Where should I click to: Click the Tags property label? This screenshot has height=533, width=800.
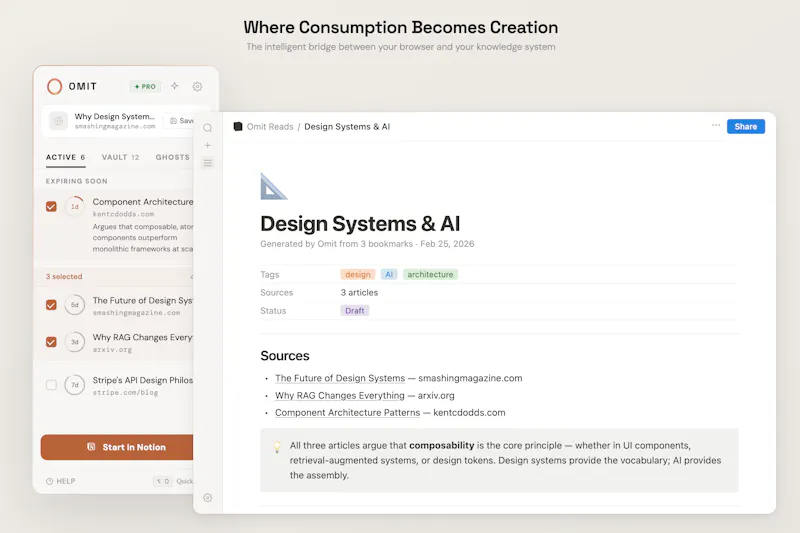tap(269, 274)
